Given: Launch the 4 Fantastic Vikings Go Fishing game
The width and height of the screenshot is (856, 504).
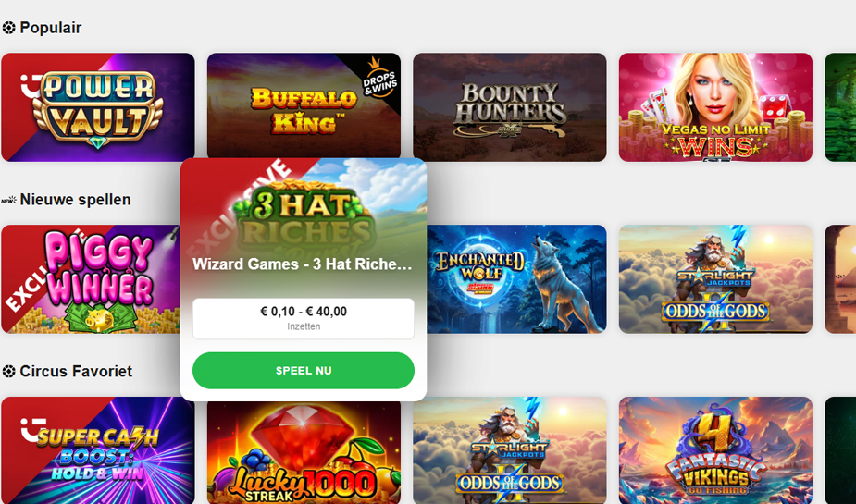Looking at the screenshot, I should tap(715, 450).
